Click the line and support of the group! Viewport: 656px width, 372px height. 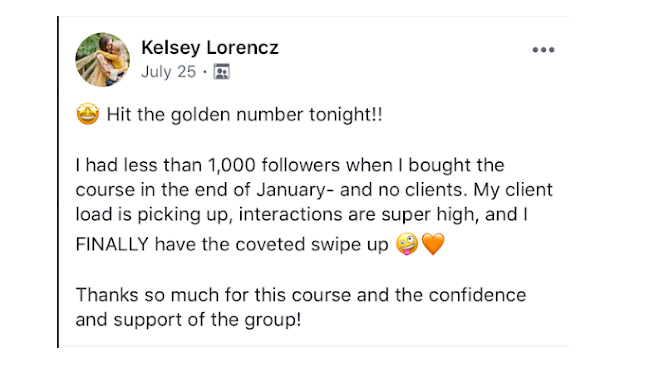pos(188,320)
